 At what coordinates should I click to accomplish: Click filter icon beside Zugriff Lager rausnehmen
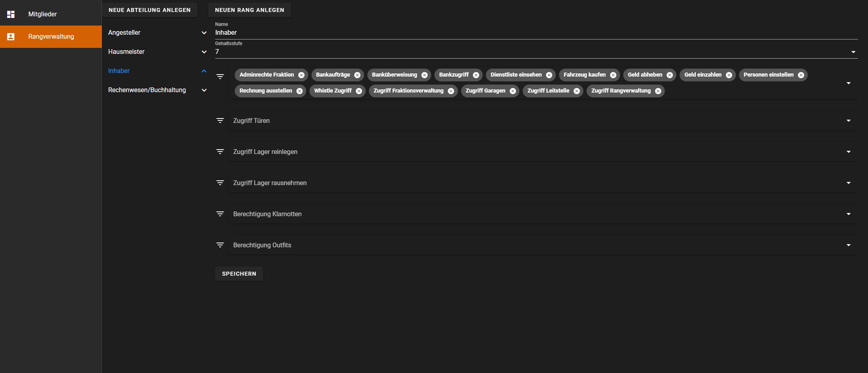point(220,183)
